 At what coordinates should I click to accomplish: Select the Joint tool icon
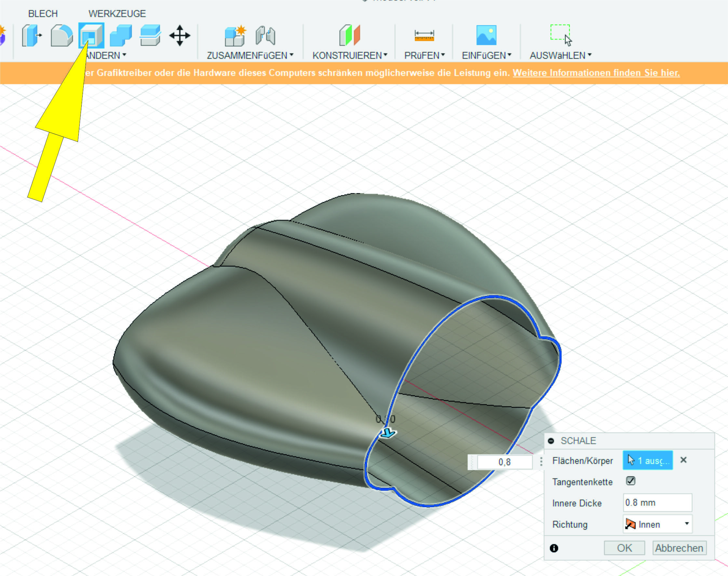point(265,35)
